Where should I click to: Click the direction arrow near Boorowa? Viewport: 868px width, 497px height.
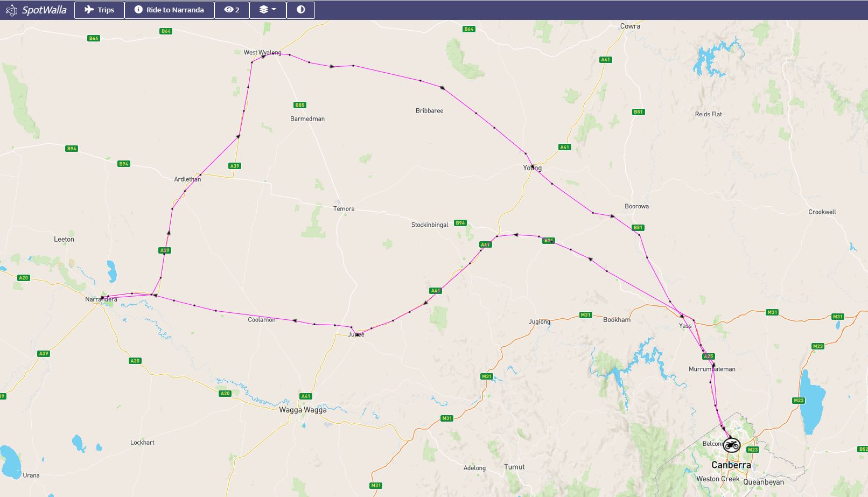tap(612, 216)
